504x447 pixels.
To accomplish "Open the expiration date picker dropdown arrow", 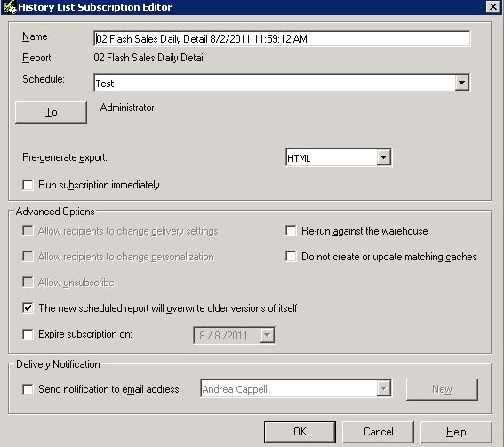I will click(268, 336).
